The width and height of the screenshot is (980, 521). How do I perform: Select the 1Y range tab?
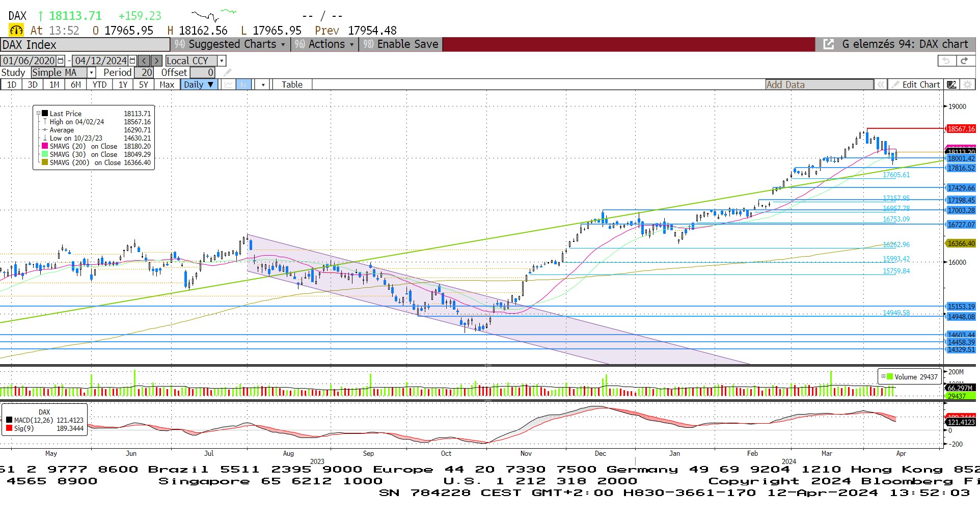[x=123, y=85]
